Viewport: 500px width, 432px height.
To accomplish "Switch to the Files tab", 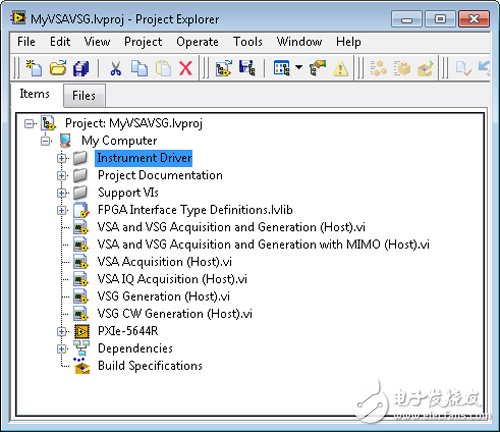I will 84,96.
